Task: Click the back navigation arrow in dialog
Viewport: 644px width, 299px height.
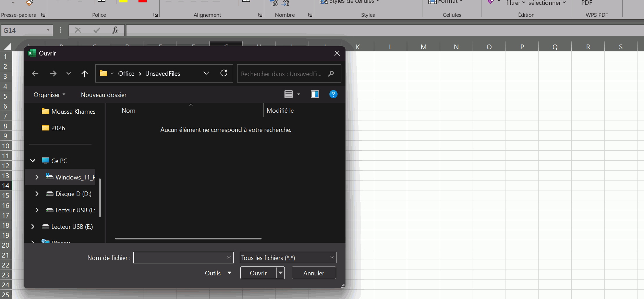Action: (x=35, y=74)
